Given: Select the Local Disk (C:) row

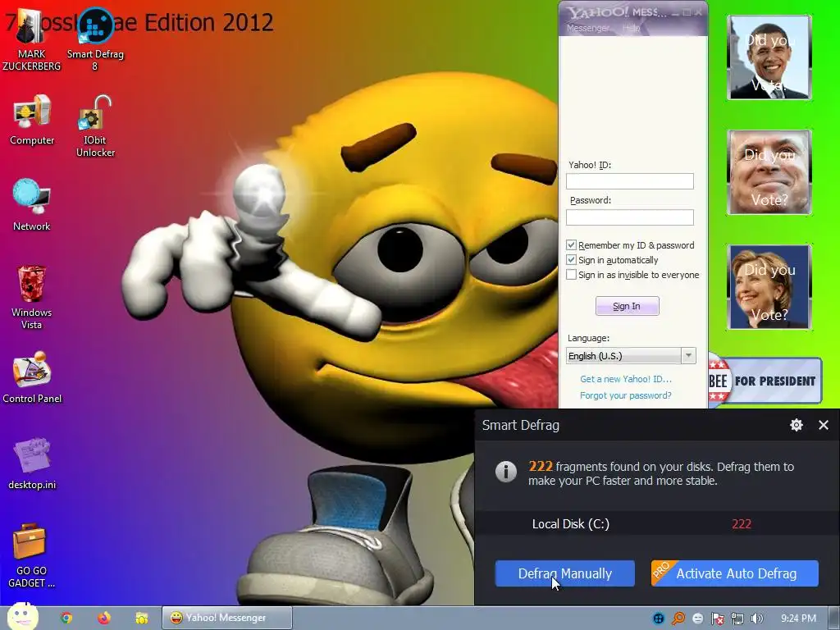Looking at the screenshot, I should (657, 523).
